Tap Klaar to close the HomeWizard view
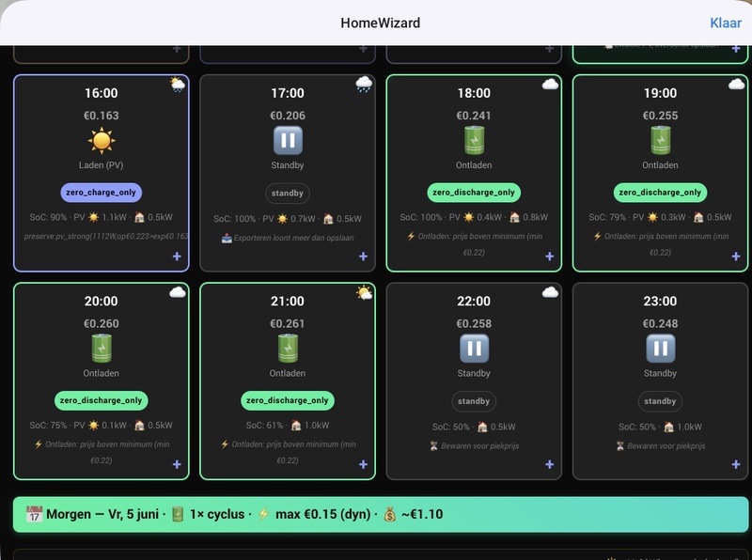 pos(725,23)
